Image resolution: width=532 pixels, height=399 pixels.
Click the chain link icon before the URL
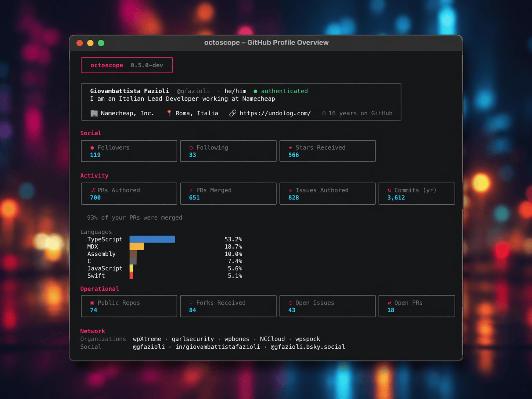pos(233,113)
